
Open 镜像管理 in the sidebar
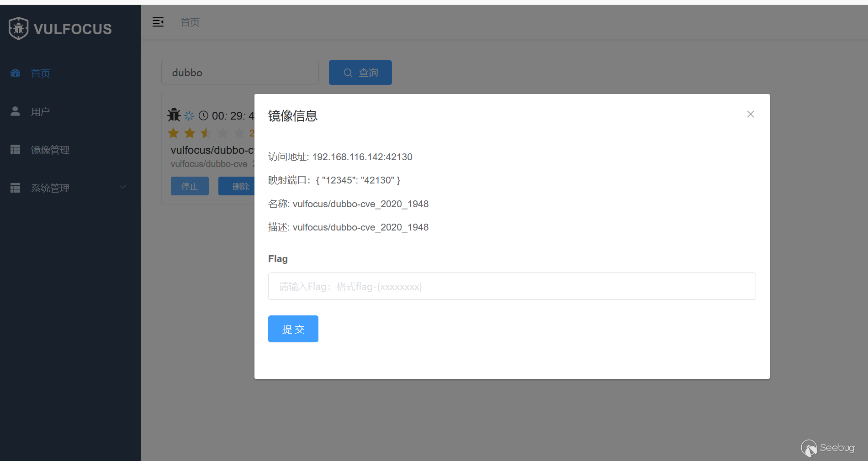point(70,150)
